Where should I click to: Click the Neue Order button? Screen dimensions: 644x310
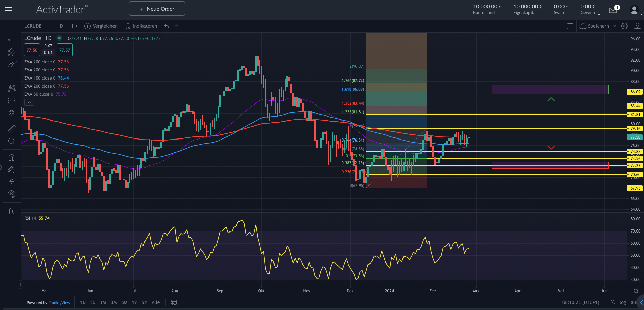click(157, 8)
